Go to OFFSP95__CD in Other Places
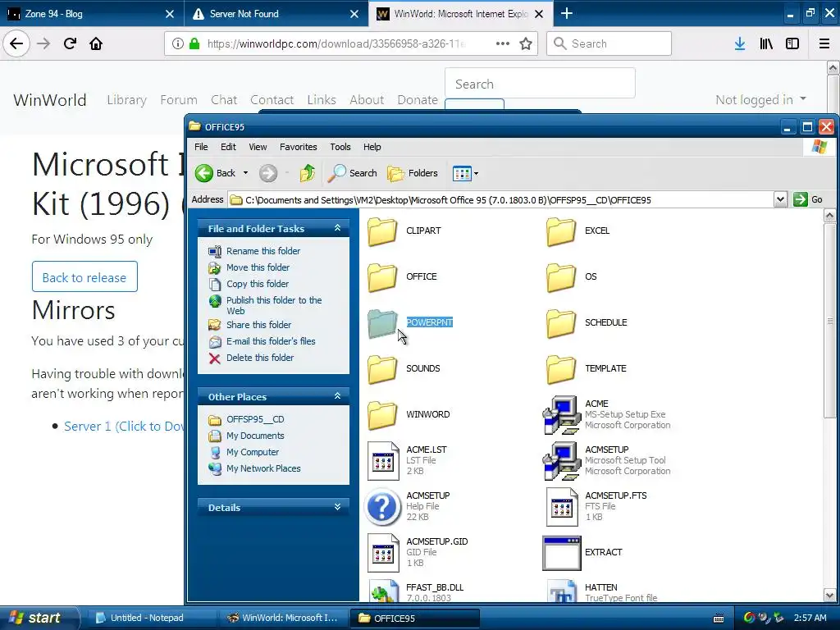The image size is (840, 630). 255,419
